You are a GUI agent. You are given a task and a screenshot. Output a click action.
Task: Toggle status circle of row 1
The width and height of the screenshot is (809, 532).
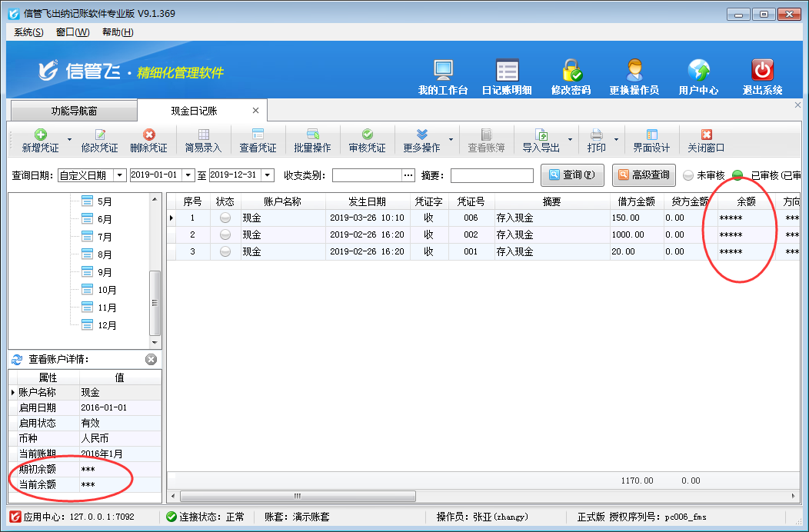pyautogui.click(x=225, y=218)
